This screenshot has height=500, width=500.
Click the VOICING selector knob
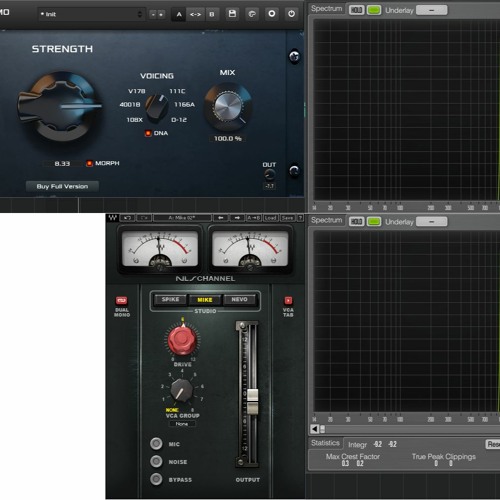click(157, 107)
